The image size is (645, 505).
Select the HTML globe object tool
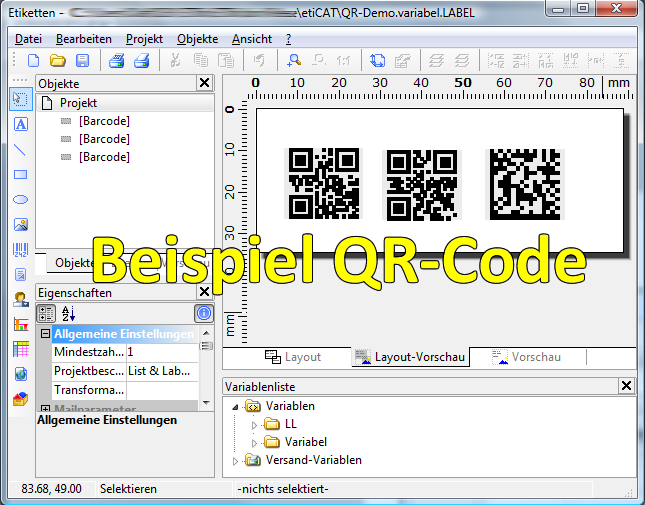click(x=21, y=374)
